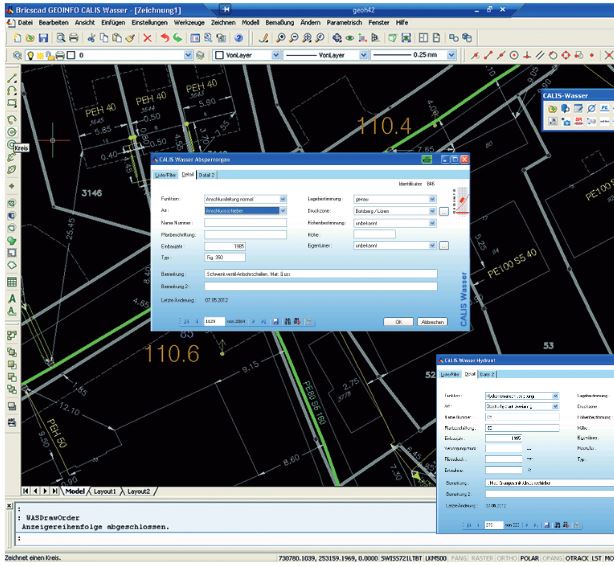614x566 pixels.
Task: Open the Datei menu
Action: coord(25,23)
